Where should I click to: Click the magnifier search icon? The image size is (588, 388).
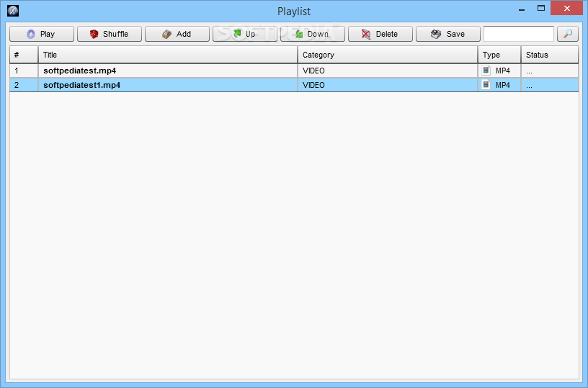click(x=568, y=34)
